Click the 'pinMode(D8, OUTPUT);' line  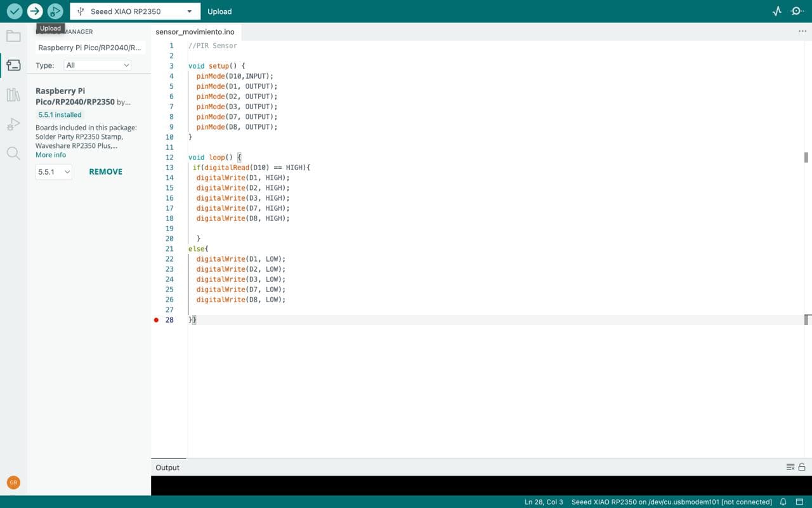237,127
